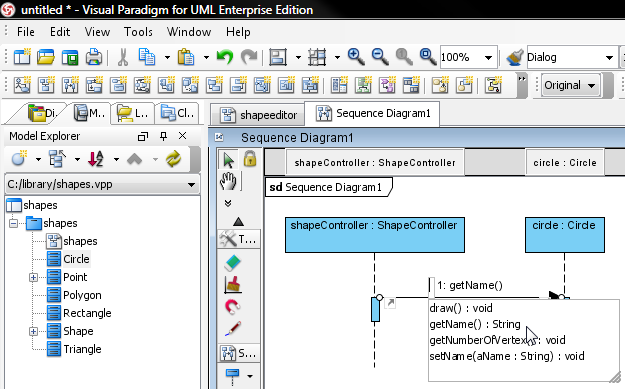Click the first new diagram icon in second toolbar
Image resolution: width=625 pixels, height=389 pixels.
[x=22, y=85]
